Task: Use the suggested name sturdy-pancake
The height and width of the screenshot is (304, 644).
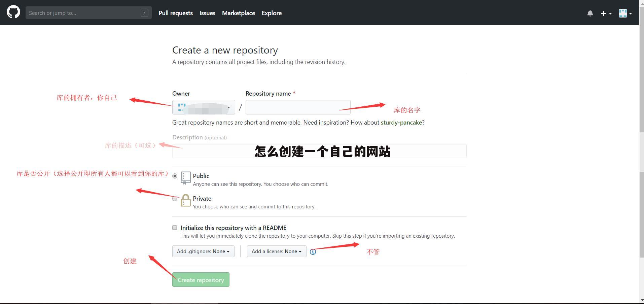Action: point(401,123)
